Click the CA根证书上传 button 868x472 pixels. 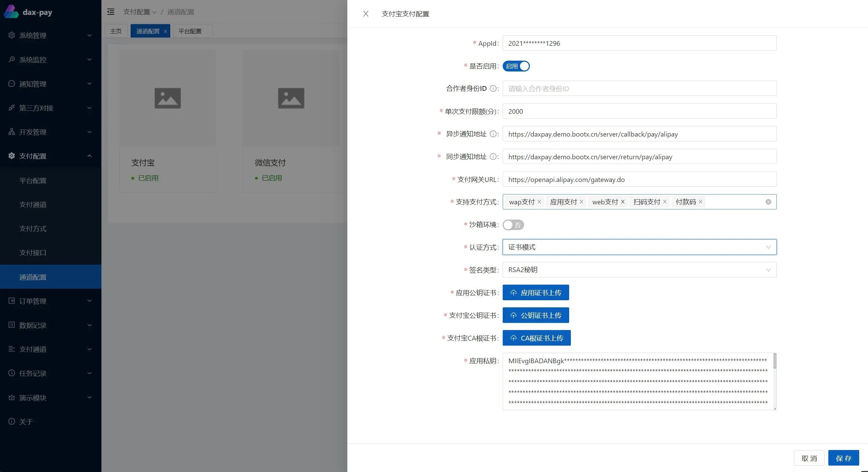pyautogui.click(x=537, y=338)
